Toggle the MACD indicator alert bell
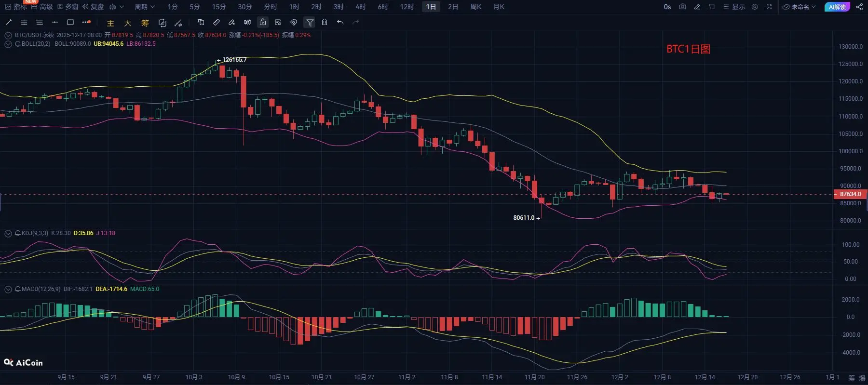The height and width of the screenshot is (385, 868). tap(18, 289)
